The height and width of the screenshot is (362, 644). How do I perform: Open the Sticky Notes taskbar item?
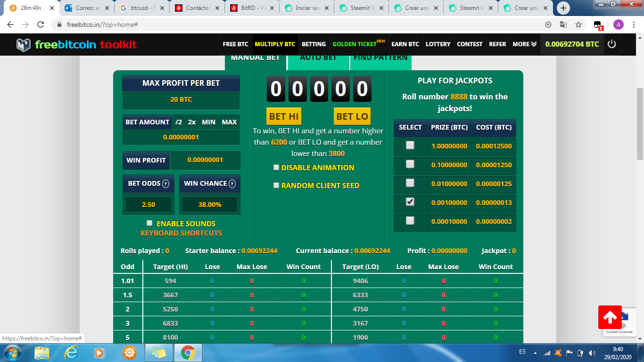pos(159,353)
